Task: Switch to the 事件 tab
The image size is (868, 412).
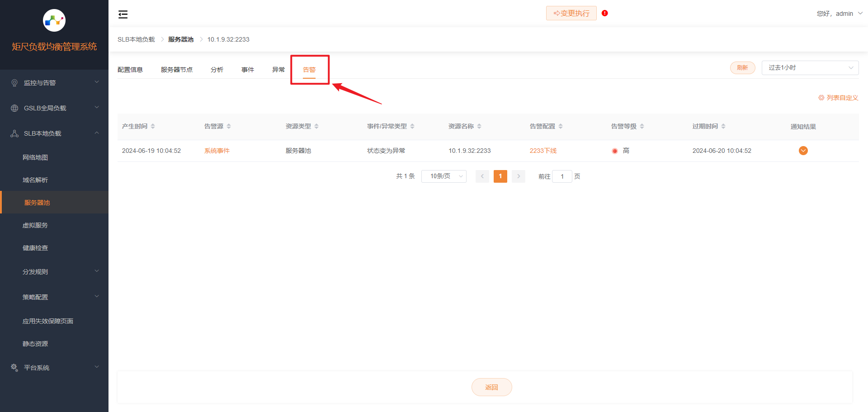Action: 248,69
